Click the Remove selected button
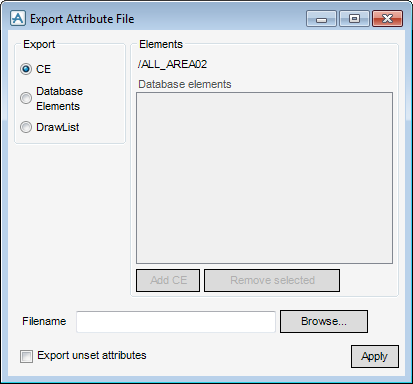This screenshot has height=384, width=413. (272, 280)
